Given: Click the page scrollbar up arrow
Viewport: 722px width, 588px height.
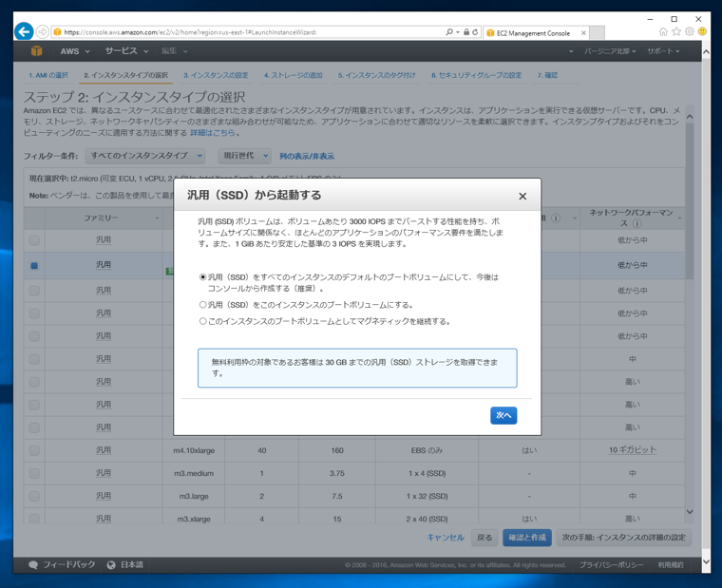Looking at the screenshot, I should point(706,52).
